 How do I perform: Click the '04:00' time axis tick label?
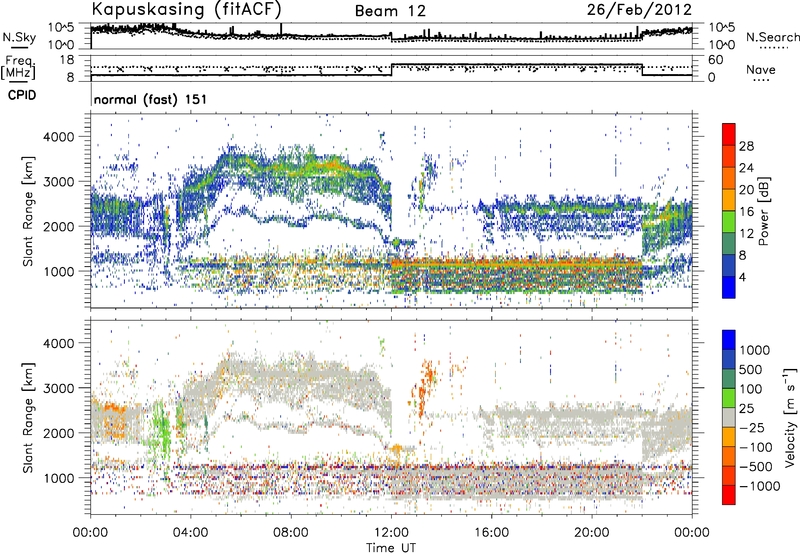[191, 533]
